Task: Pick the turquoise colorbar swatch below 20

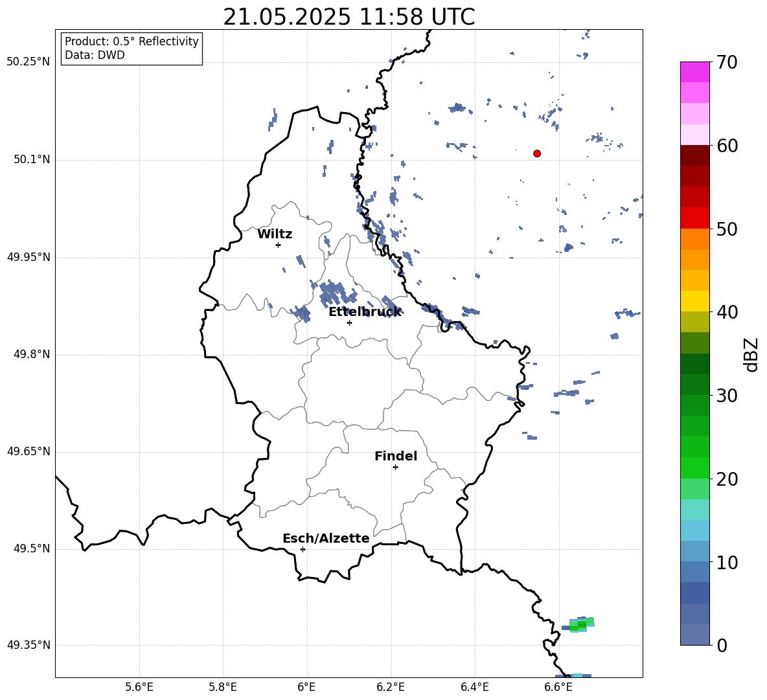Action: point(695,510)
